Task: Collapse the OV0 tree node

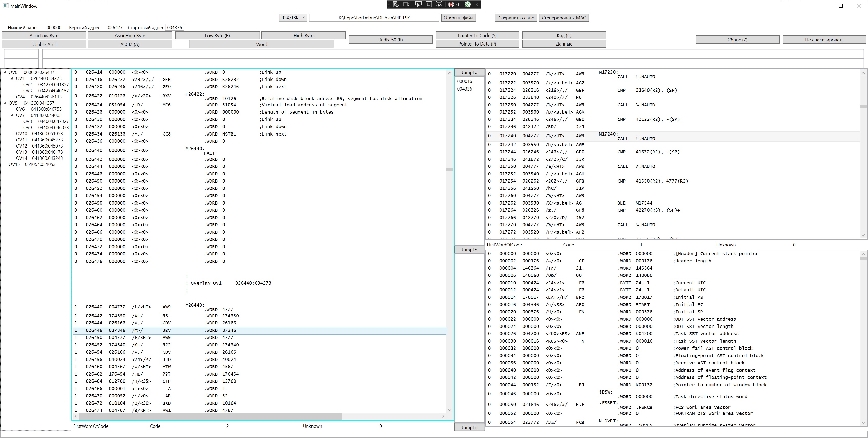Action: (x=5, y=72)
